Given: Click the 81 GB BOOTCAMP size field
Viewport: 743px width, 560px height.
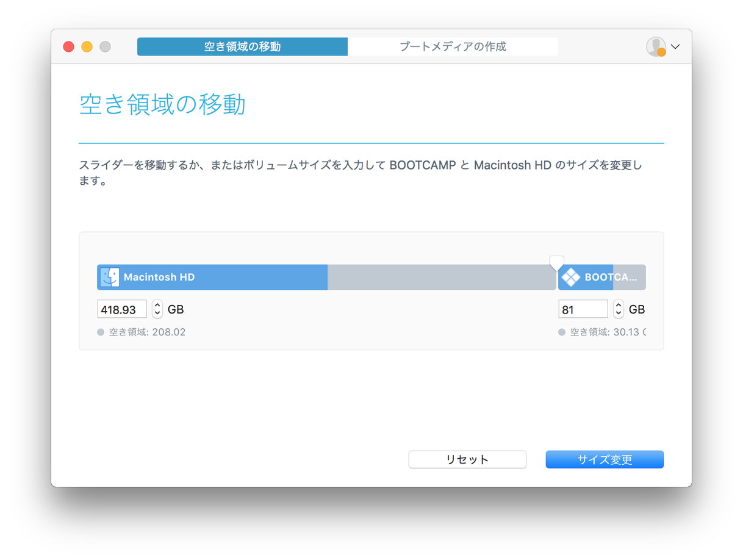Looking at the screenshot, I should point(583,309).
